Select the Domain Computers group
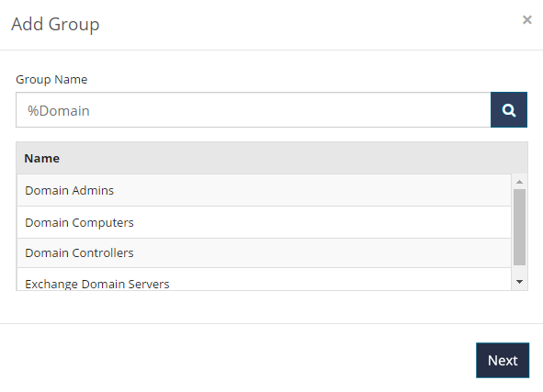This screenshot has height=392, width=543. (264, 222)
